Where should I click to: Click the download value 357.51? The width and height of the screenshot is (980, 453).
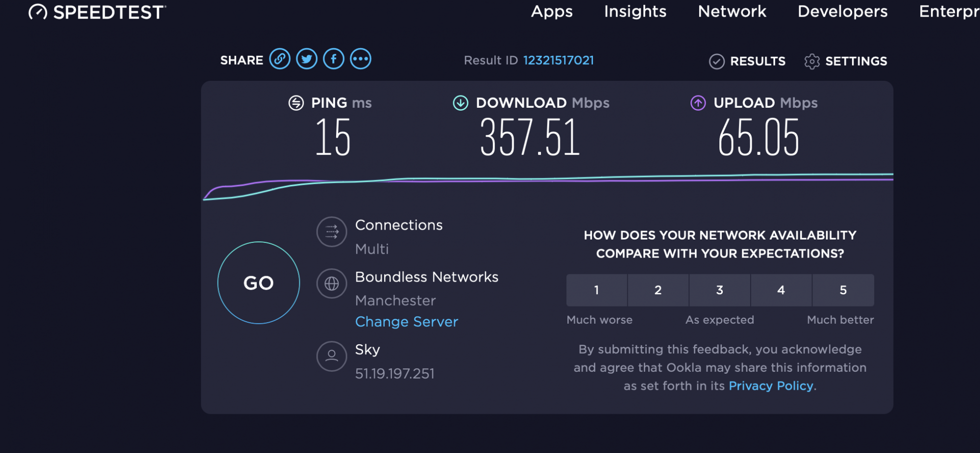(x=530, y=138)
